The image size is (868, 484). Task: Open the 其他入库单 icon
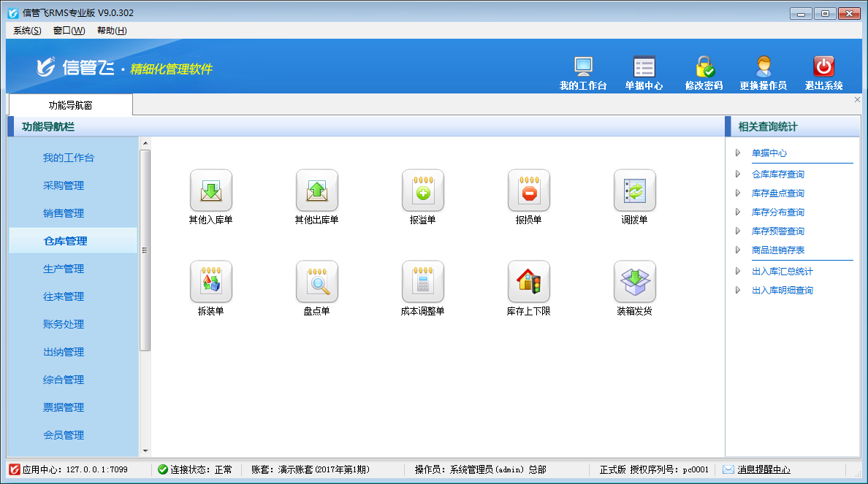tap(211, 191)
